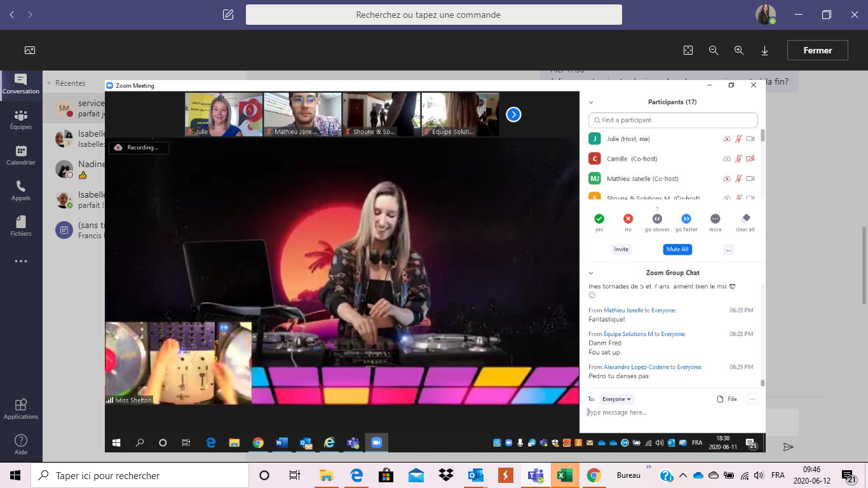Zoom out on the previewed image

pos(714,50)
